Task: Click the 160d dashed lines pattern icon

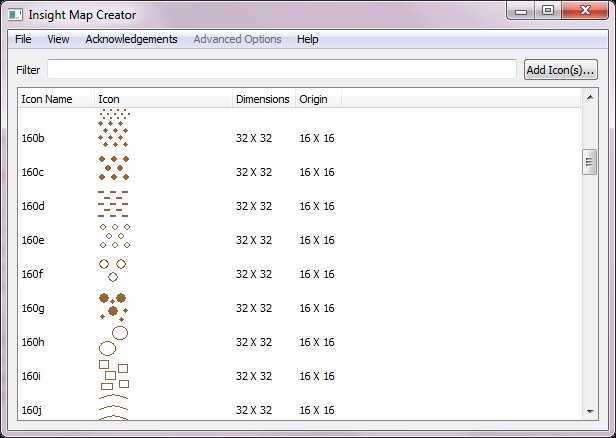Action: (113, 205)
